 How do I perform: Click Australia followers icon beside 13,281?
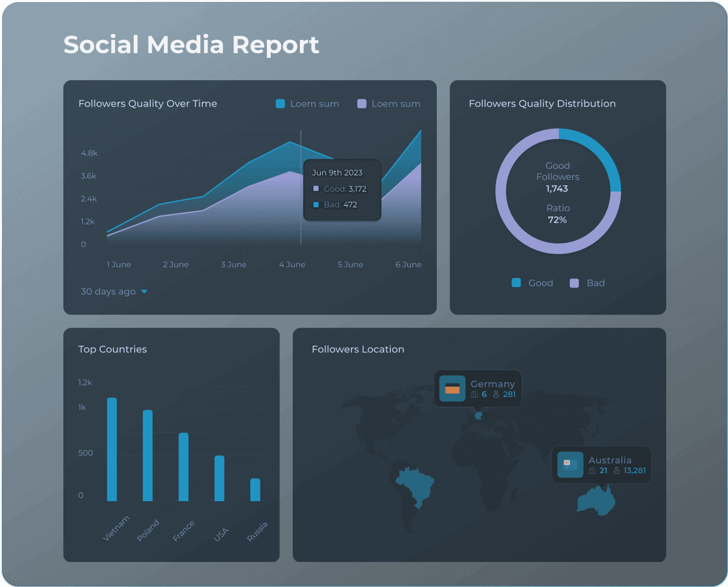pyautogui.click(x=617, y=471)
